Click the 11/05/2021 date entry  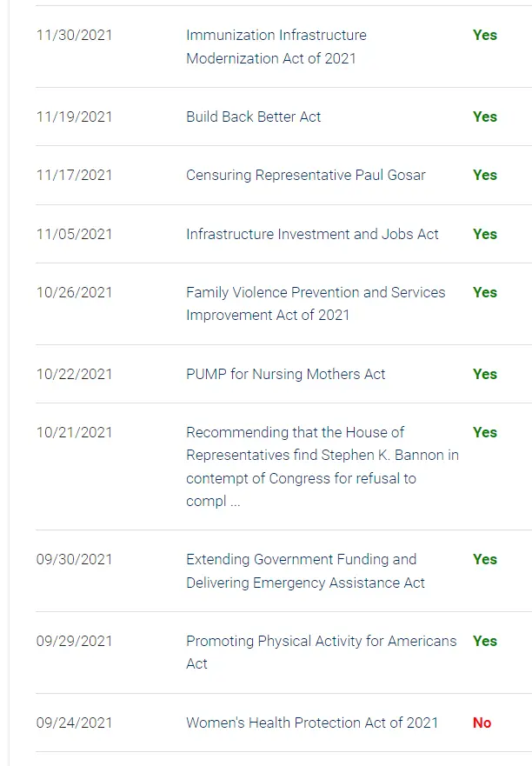pyautogui.click(x=75, y=234)
